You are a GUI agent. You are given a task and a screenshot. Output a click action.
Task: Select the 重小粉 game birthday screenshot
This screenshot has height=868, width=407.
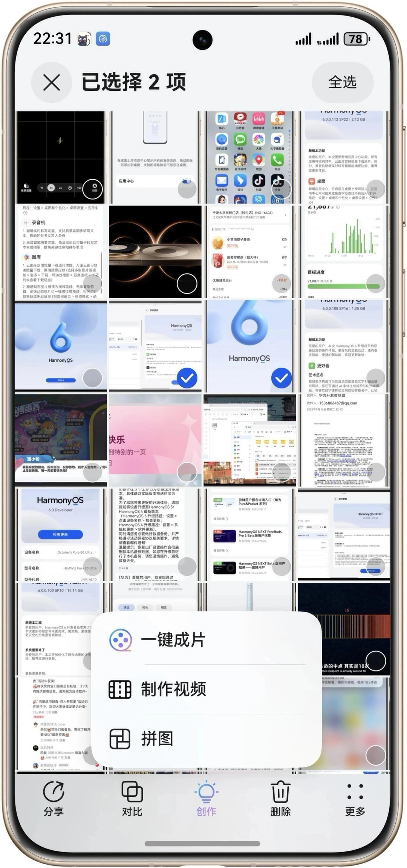[92, 472]
